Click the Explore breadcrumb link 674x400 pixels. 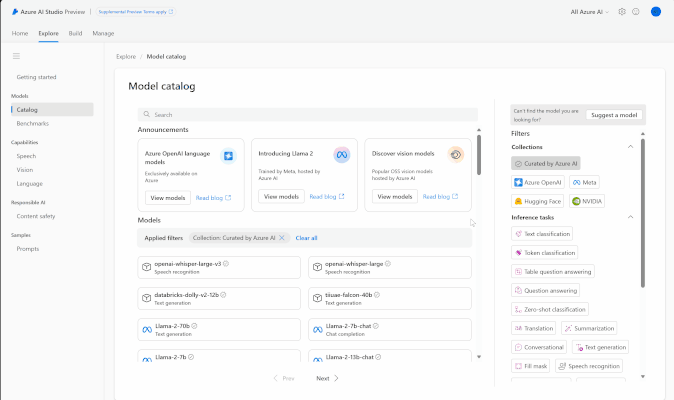[126, 56]
